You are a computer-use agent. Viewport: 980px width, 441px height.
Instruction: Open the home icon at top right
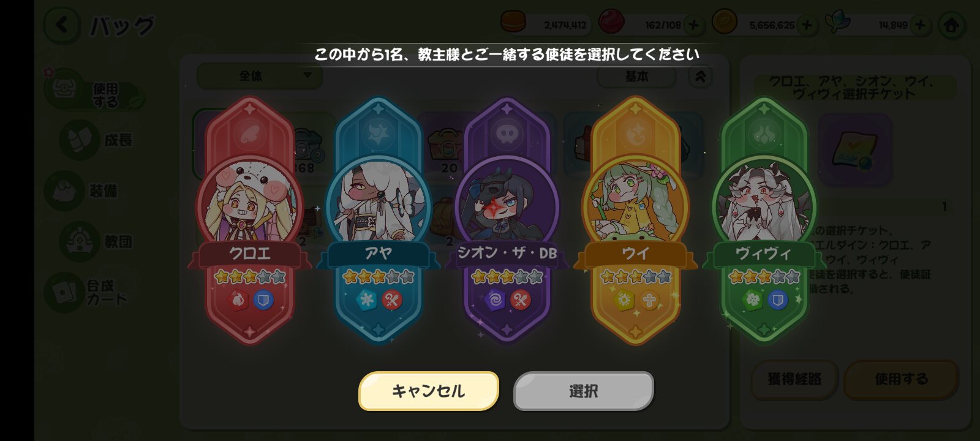coord(951,25)
